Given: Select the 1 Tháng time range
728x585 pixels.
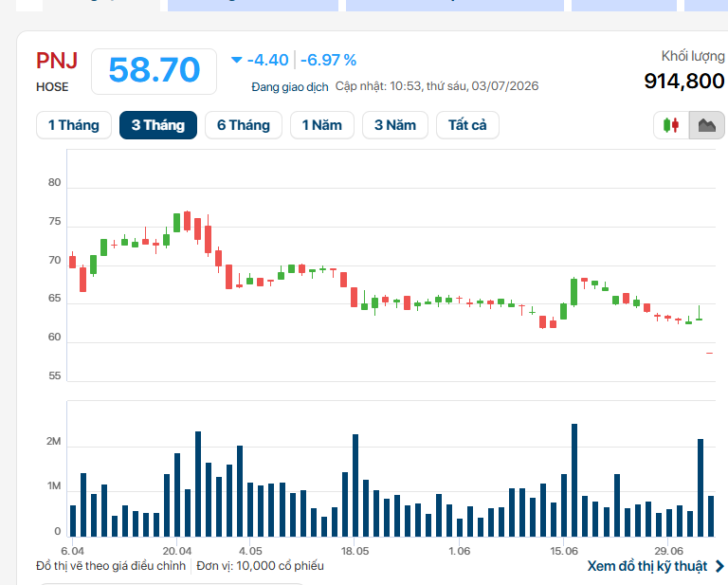Looking at the screenshot, I should pyautogui.click(x=74, y=125).
